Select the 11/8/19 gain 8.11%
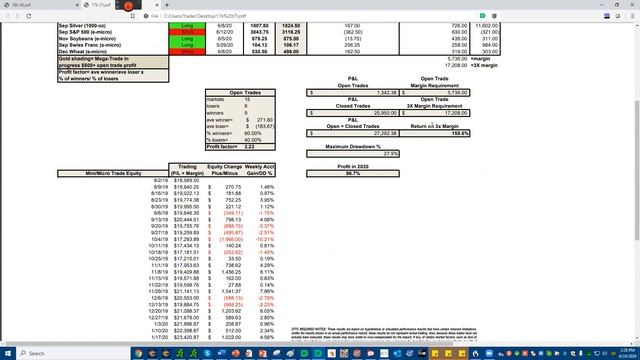The width and height of the screenshot is (640, 360). coord(267,272)
